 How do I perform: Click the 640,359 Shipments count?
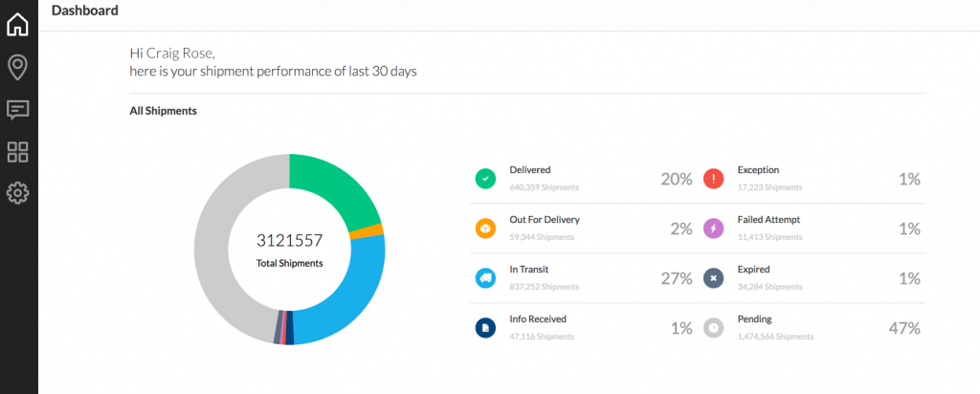pos(545,187)
